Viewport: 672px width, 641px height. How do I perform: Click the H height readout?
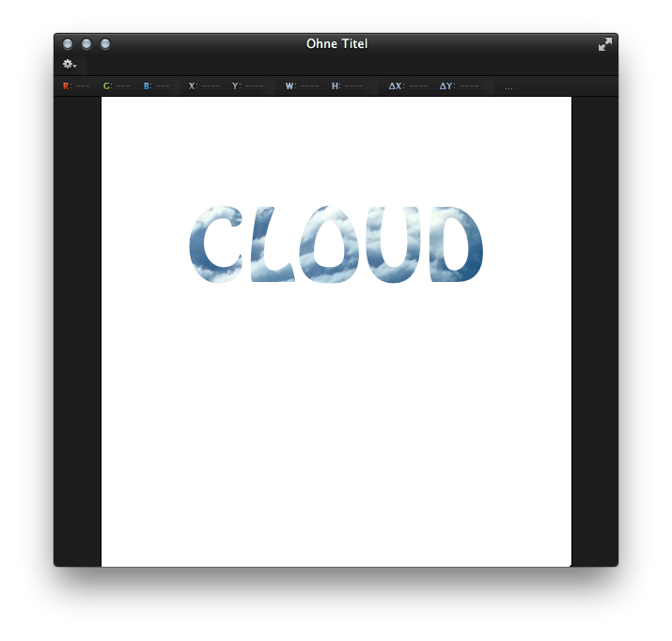point(347,86)
